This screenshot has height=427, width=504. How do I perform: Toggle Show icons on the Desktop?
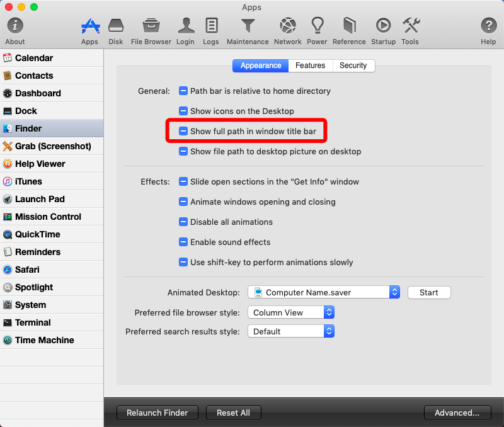183,111
